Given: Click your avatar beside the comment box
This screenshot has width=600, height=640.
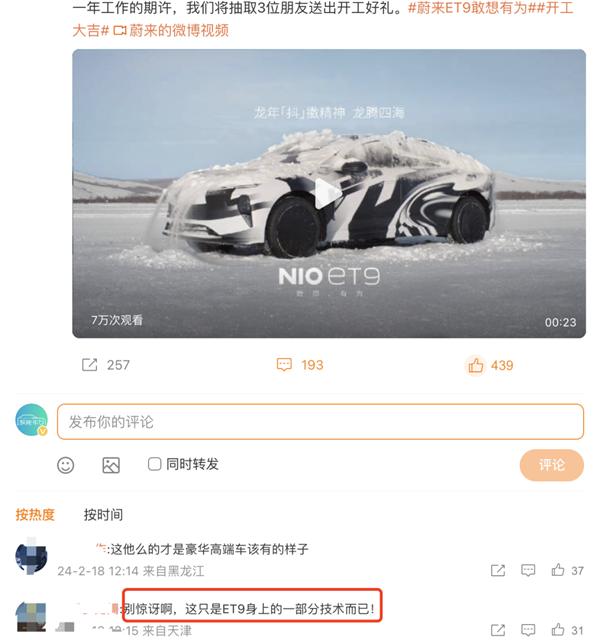Looking at the screenshot, I should [x=31, y=420].
